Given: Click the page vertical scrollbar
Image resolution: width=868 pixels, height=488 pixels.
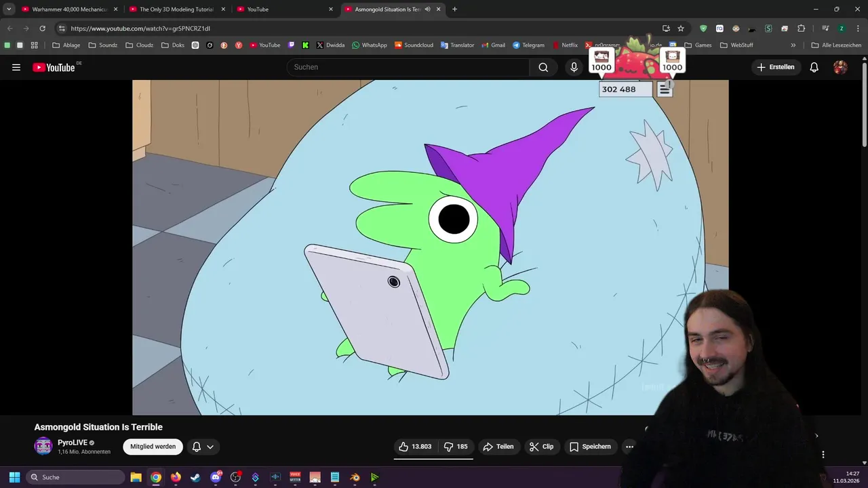Looking at the screenshot, I should (x=864, y=105).
